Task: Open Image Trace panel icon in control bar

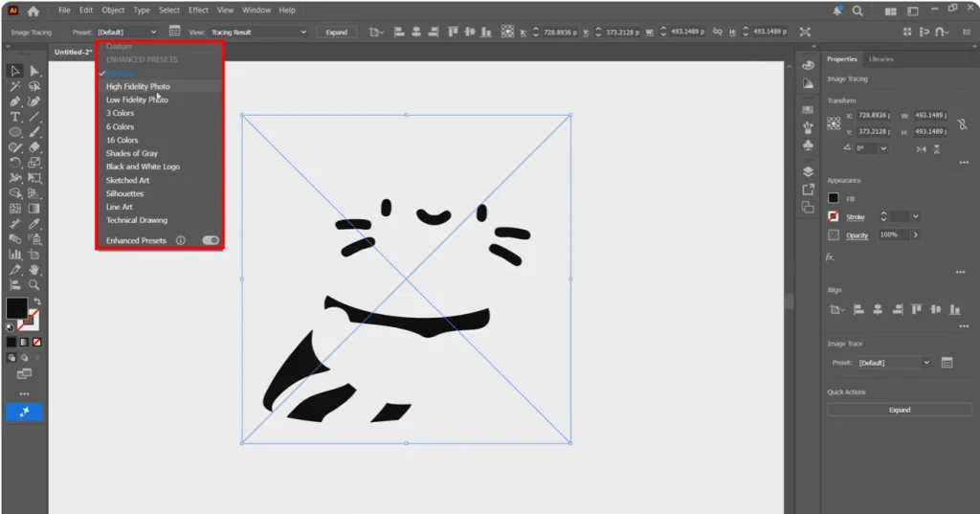Action: click(x=175, y=32)
